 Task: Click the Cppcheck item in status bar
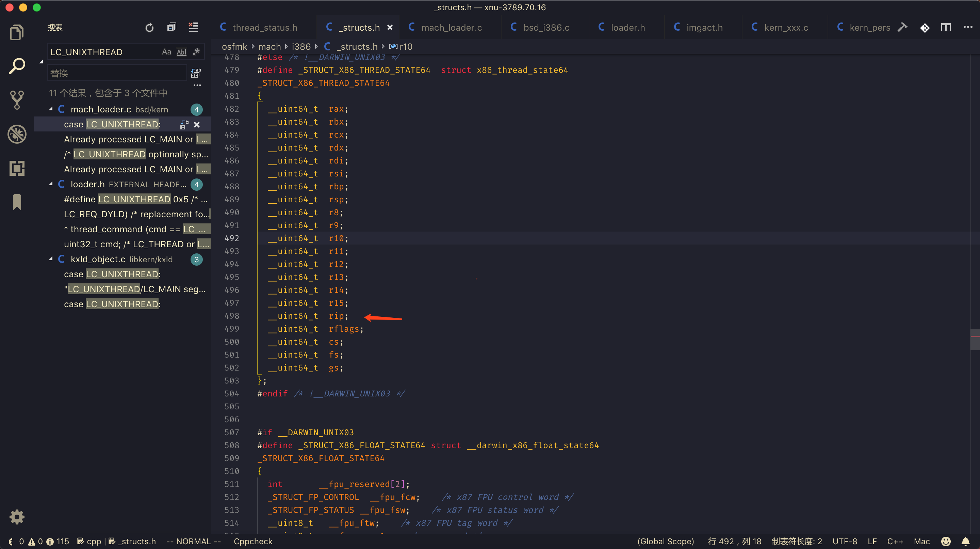click(252, 542)
